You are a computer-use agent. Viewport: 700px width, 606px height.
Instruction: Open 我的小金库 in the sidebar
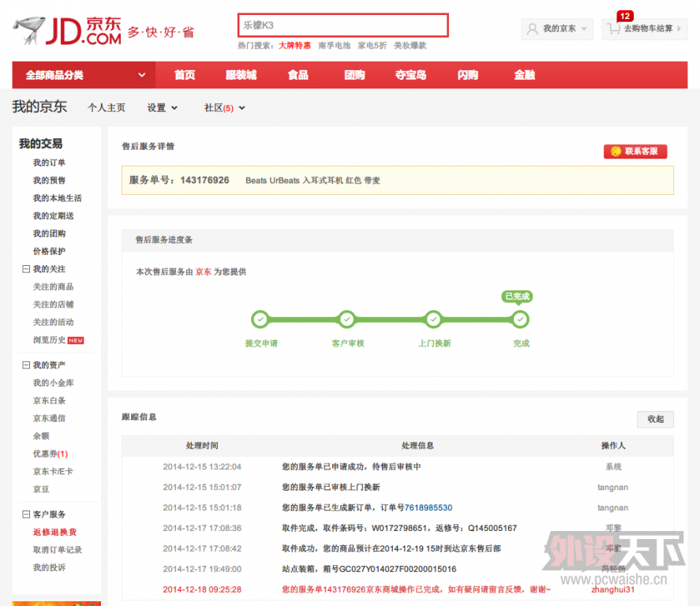coord(53,383)
